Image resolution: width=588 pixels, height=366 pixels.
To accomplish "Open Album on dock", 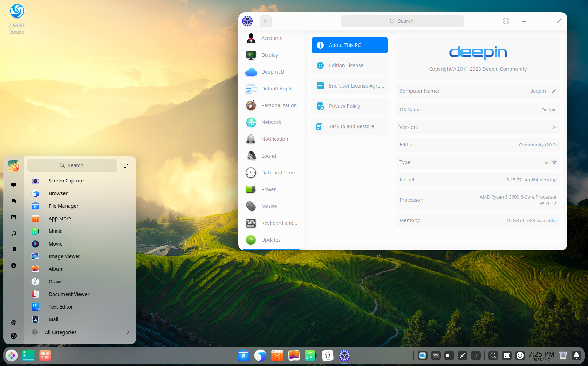I will [x=294, y=355].
